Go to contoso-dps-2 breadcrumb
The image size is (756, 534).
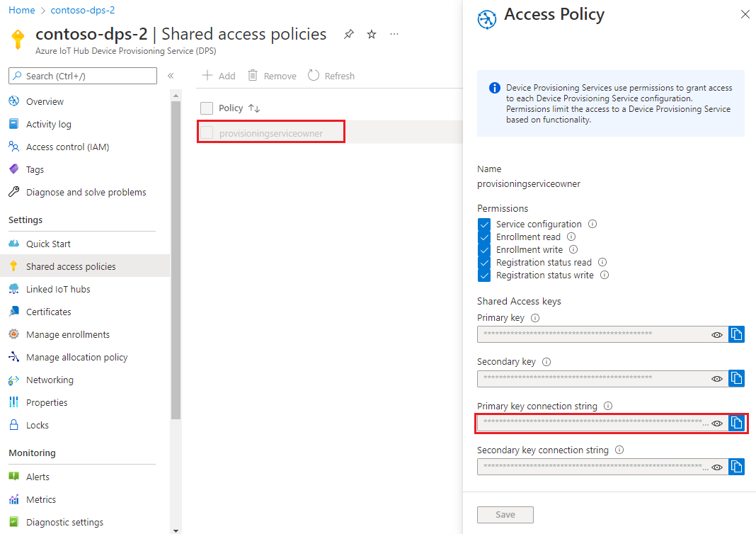(82, 10)
